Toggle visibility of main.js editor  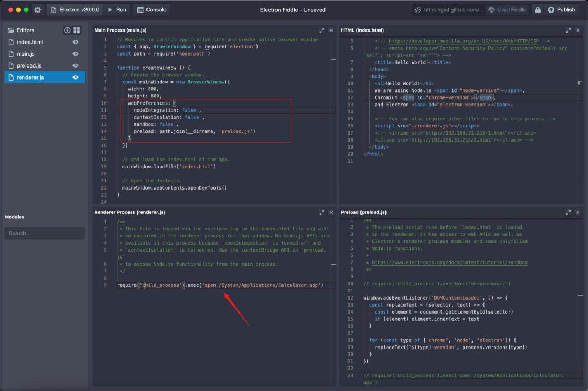point(76,54)
